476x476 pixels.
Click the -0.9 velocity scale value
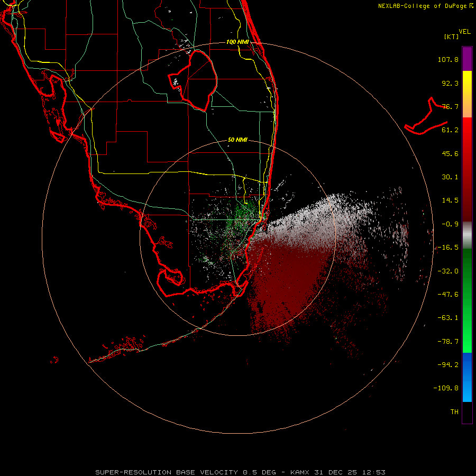450,224
